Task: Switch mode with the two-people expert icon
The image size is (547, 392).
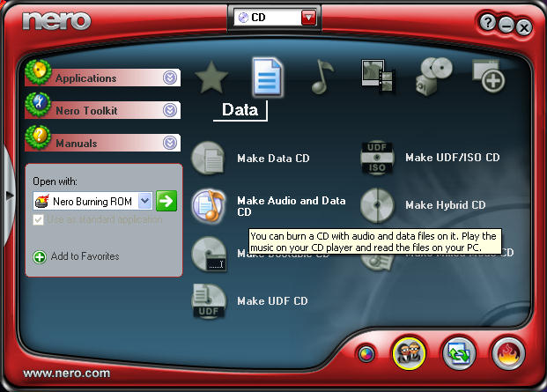Action: click(x=409, y=353)
